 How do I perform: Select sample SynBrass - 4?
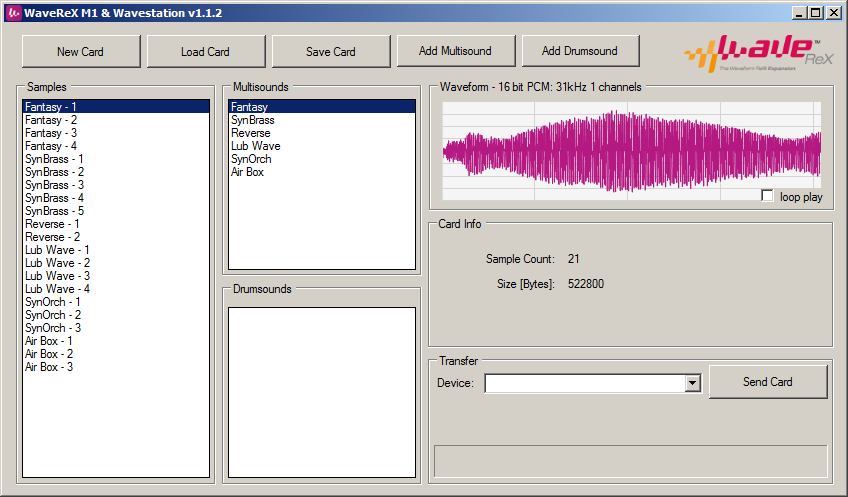[x=116, y=197]
